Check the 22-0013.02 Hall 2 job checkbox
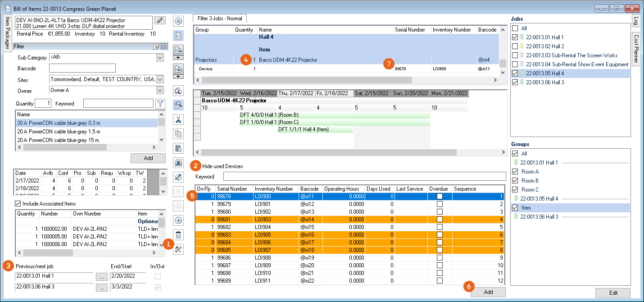This screenshot has width=644, height=302. [515, 46]
